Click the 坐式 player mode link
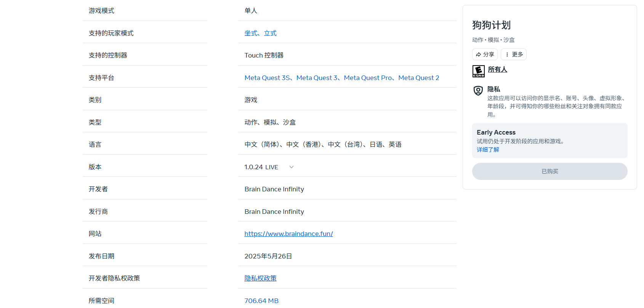 click(x=251, y=33)
